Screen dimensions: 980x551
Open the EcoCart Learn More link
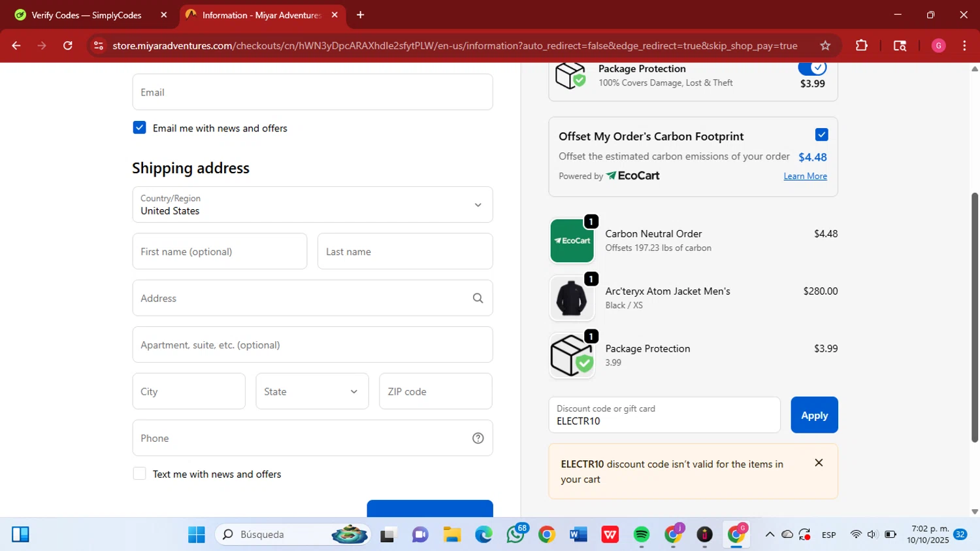[805, 176]
